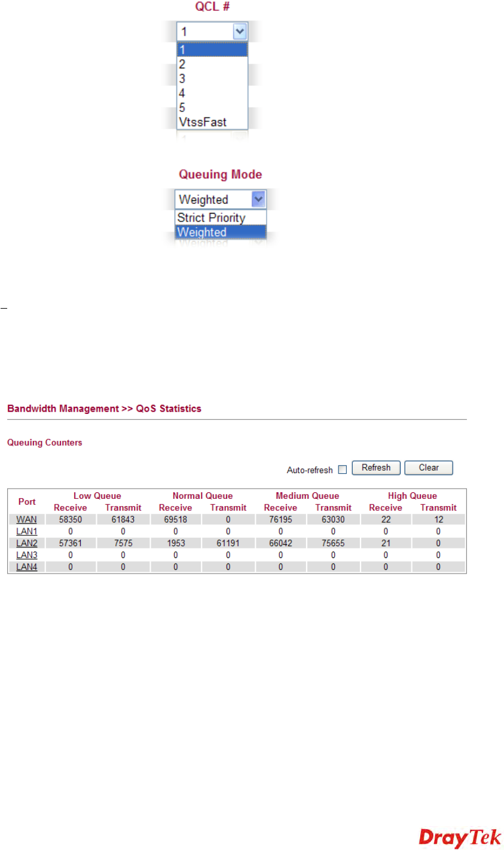Select highlighted option 1 in QCL list
Image resolution: width=504 pixels, height=850 pixels.
point(212,50)
